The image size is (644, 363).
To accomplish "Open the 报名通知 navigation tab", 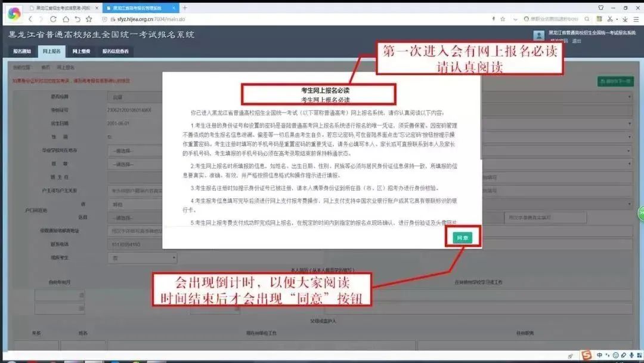I will click(22, 51).
